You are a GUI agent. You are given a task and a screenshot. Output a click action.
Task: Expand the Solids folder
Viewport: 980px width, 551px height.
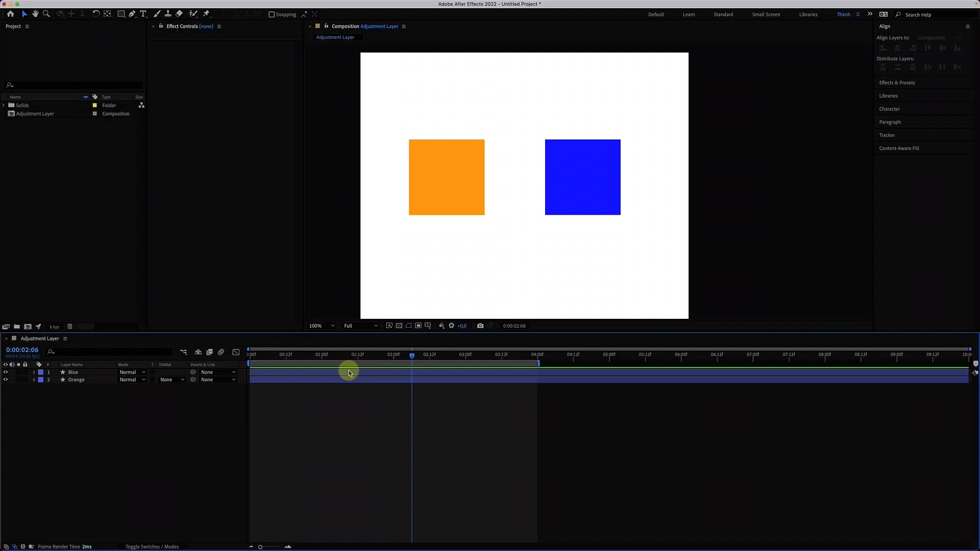[4, 105]
